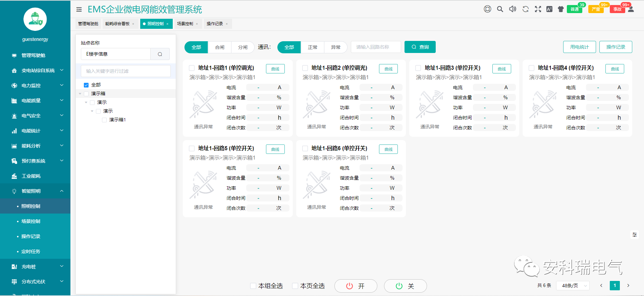The width and height of the screenshot is (644, 296).
Task: Open 操作记录 button at top right
Action: click(x=616, y=47)
